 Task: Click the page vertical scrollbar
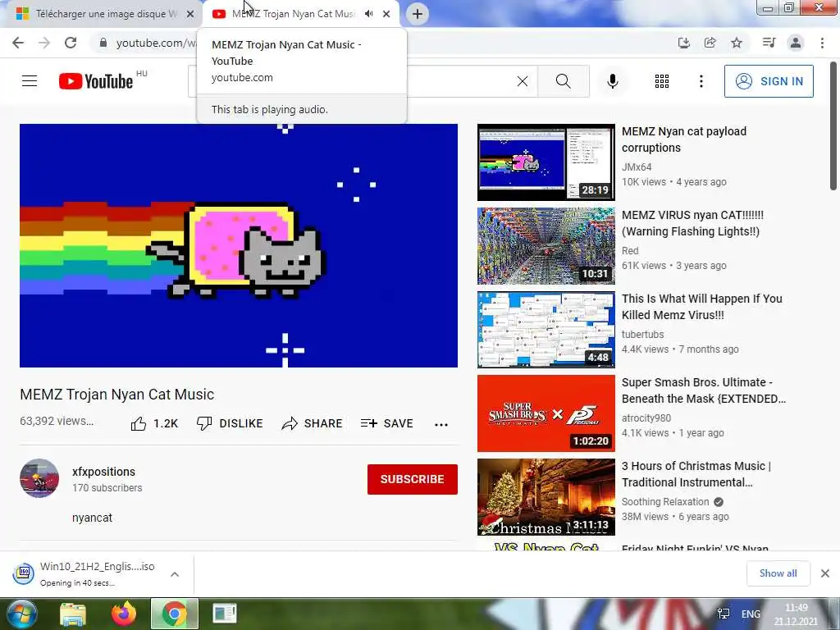pos(833,126)
